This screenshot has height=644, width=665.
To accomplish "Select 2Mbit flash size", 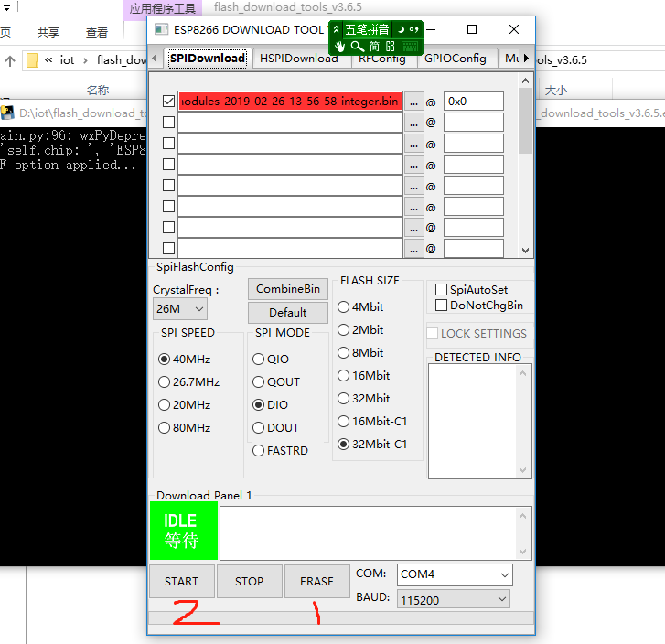I will click(344, 329).
